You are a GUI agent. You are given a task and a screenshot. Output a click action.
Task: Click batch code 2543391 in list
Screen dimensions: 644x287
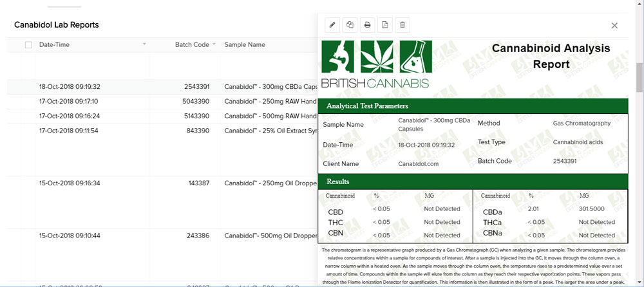point(196,87)
